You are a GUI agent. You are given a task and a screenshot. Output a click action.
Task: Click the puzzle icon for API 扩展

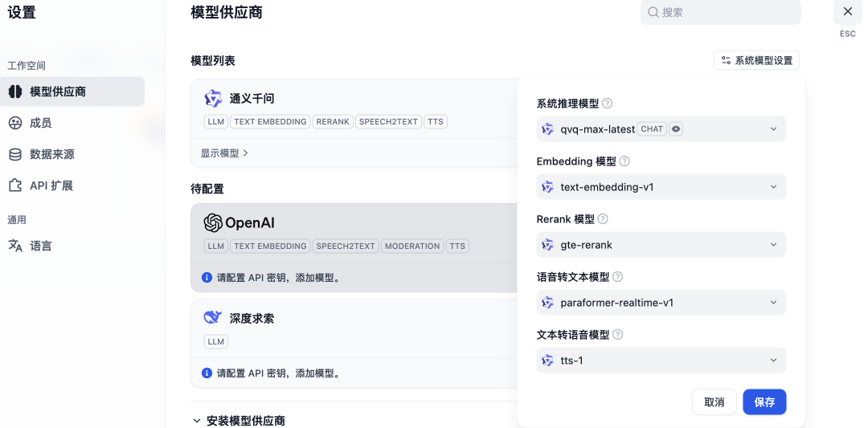pyautogui.click(x=15, y=185)
